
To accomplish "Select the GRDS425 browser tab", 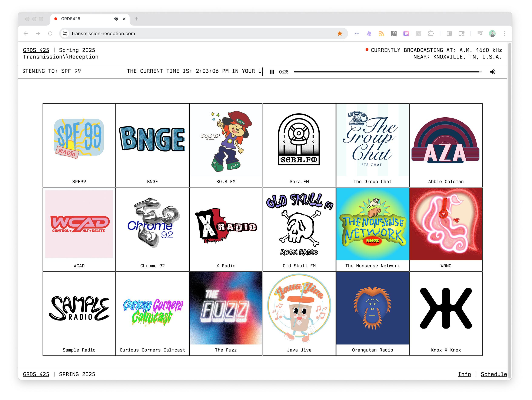I will 82,19.
